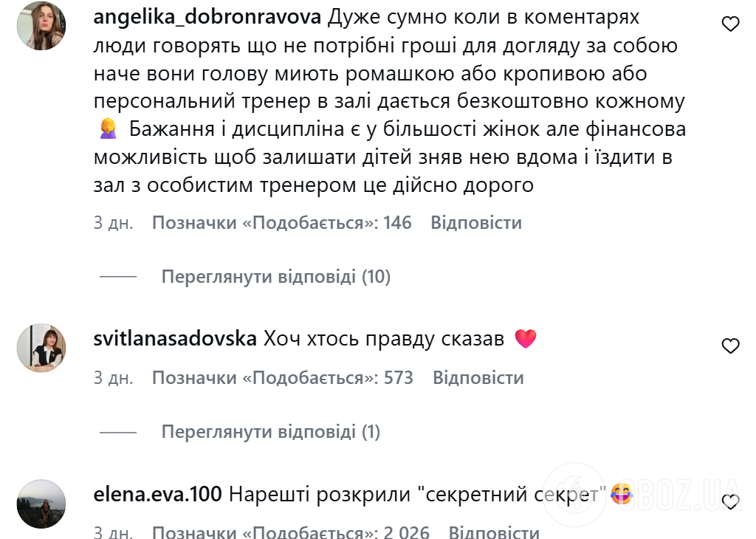The image size is (756, 539).
Task: Open elena.eva.100's profile avatar
Action: [41, 502]
